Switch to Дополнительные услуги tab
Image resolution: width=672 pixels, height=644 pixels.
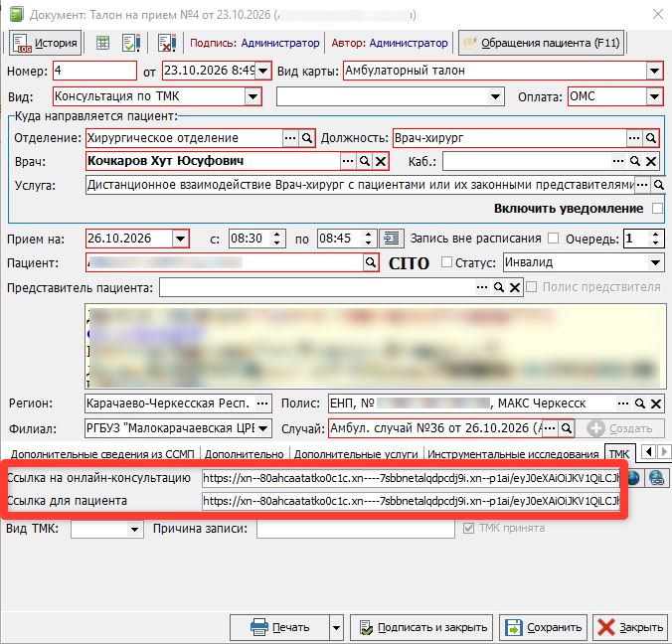point(356,454)
